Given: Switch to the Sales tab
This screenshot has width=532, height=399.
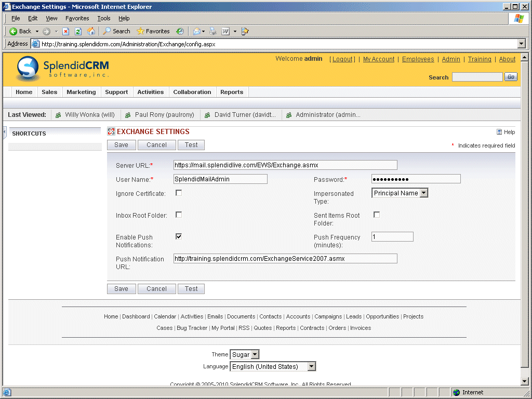Looking at the screenshot, I should click(x=49, y=92).
